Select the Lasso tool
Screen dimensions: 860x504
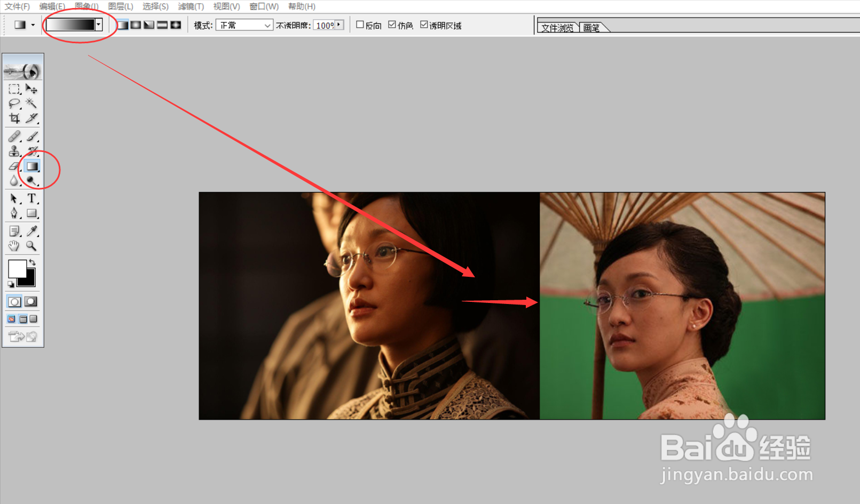click(14, 103)
